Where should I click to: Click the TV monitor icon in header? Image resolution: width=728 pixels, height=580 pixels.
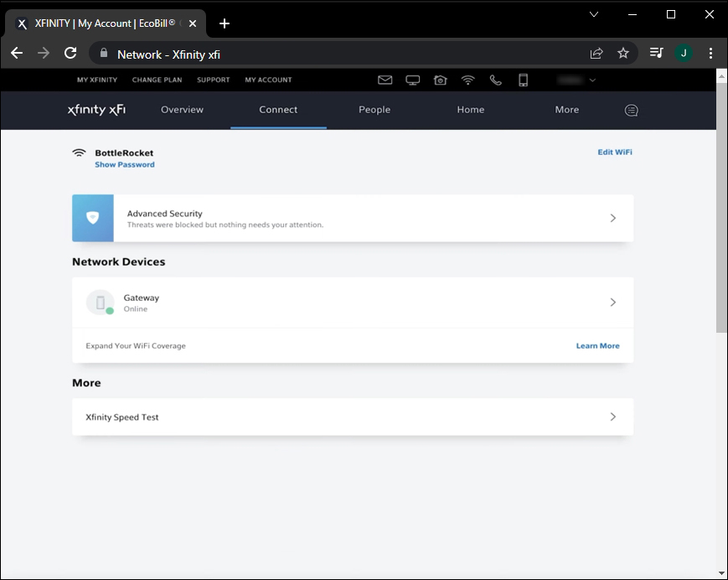coord(412,80)
